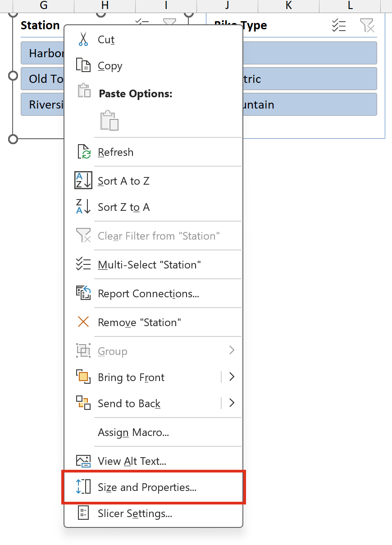
Task: Click the Refresh icon in context menu
Action: 84,152
